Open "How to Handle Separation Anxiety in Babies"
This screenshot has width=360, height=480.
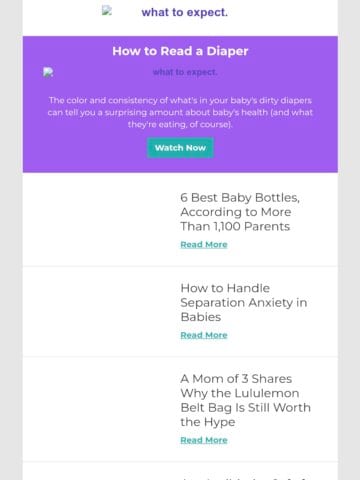tap(244, 303)
